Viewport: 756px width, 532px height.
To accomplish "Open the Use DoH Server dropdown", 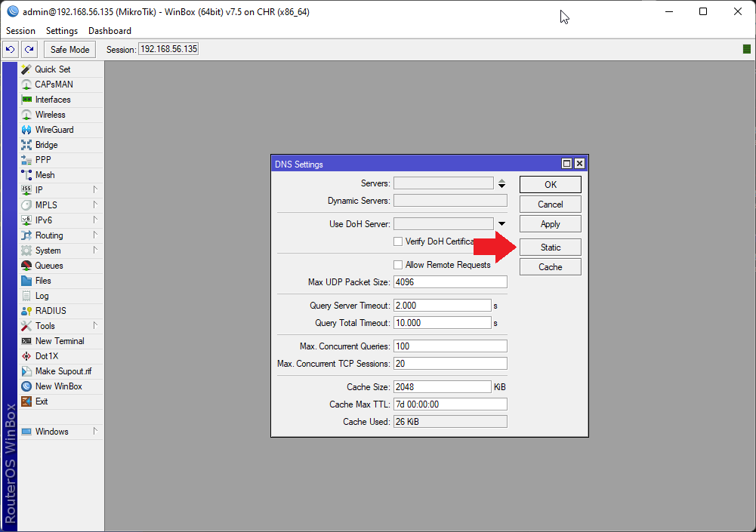I will [x=500, y=223].
